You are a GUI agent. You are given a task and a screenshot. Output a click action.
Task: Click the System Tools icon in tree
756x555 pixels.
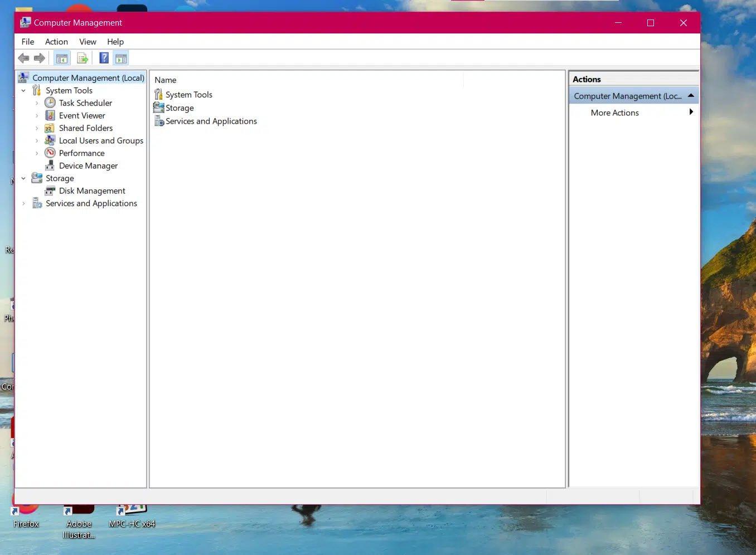point(37,90)
